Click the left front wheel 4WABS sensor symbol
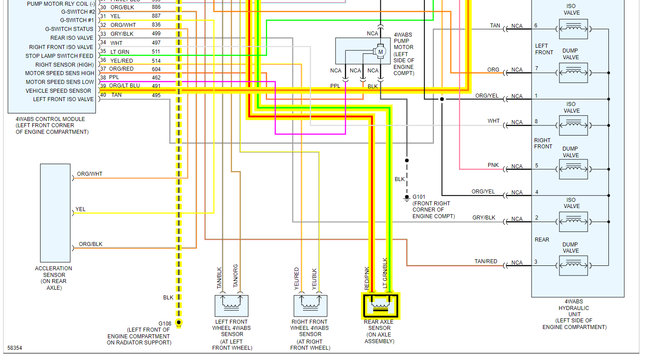The width and height of the screenshot is (650, 363). pyautogui.click(x=231, y=306)
